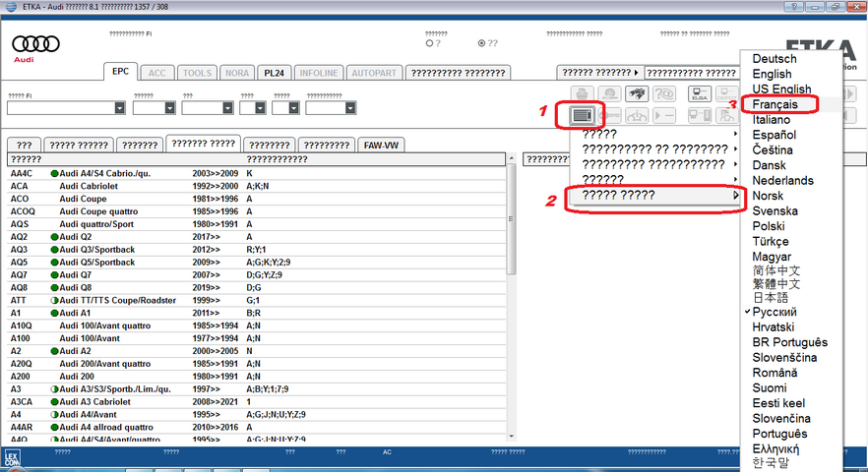The width and height of the screenshot is (868, 472).
Task: Click the computer-to-device toolbar icon
Action: [699, 115]
